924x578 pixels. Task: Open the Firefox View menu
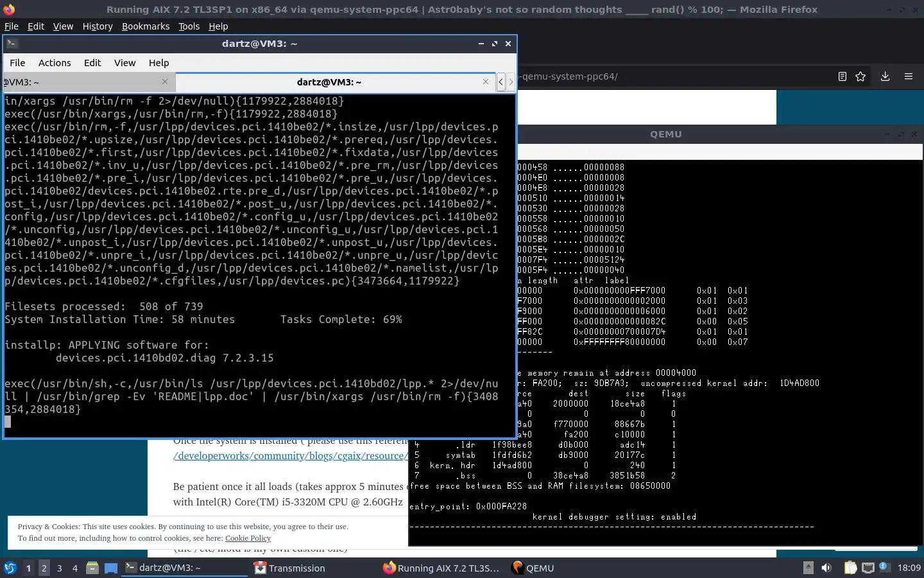[63, 26]
